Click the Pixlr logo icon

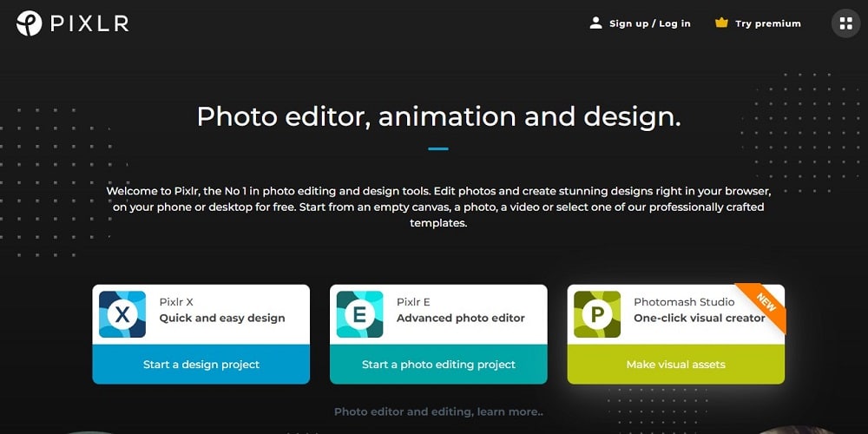[30, 23]
